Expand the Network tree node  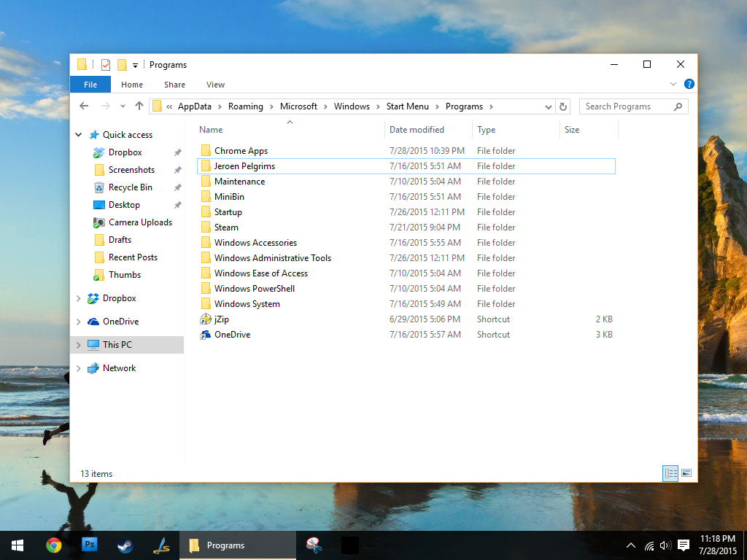point(79,368)
